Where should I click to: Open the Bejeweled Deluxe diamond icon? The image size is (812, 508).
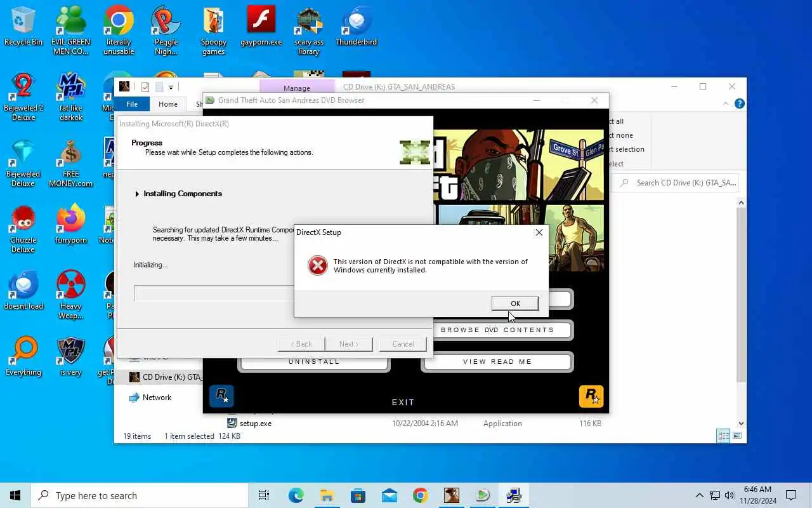[x=23, y=163]
